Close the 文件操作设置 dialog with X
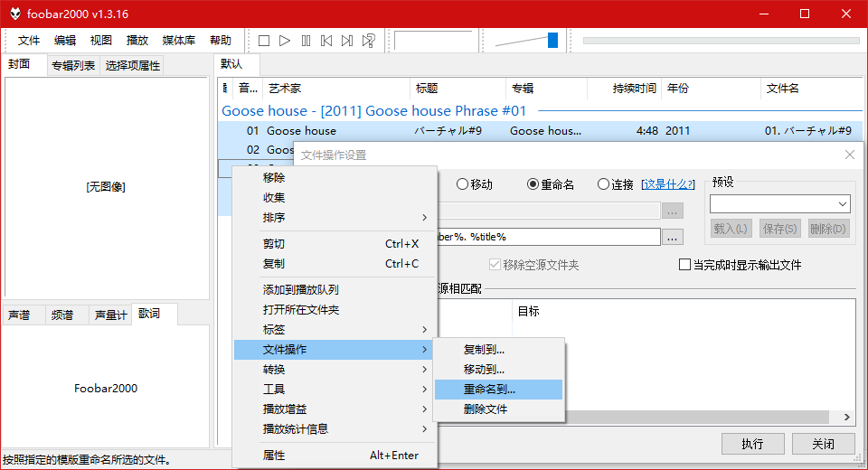The width and height of the screenshot is (868, 470). click(849, 155)
